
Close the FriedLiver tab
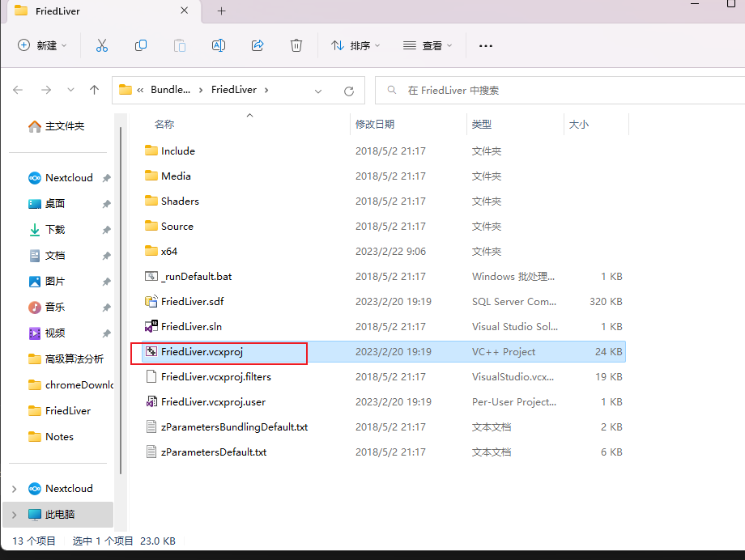click(185, 11)
